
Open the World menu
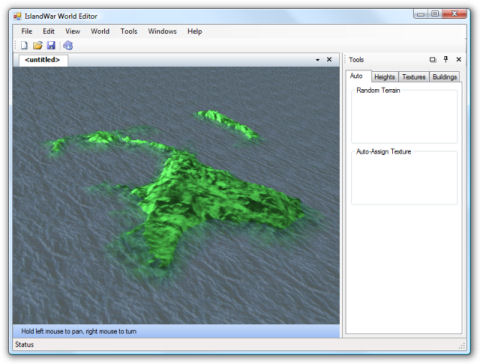coord(100,31)
